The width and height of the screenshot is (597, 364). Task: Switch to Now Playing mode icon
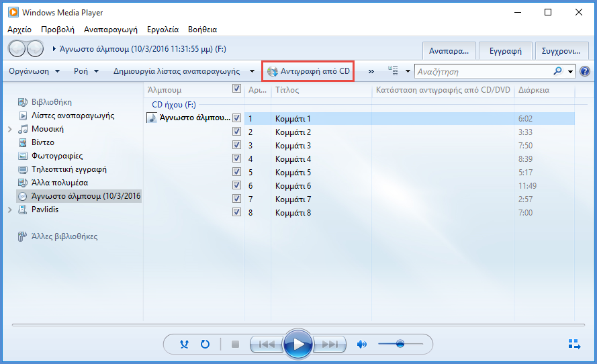(574, 345)
